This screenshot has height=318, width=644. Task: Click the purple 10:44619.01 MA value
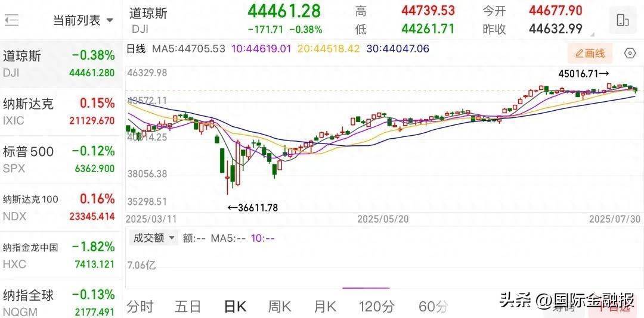point(261,49)
